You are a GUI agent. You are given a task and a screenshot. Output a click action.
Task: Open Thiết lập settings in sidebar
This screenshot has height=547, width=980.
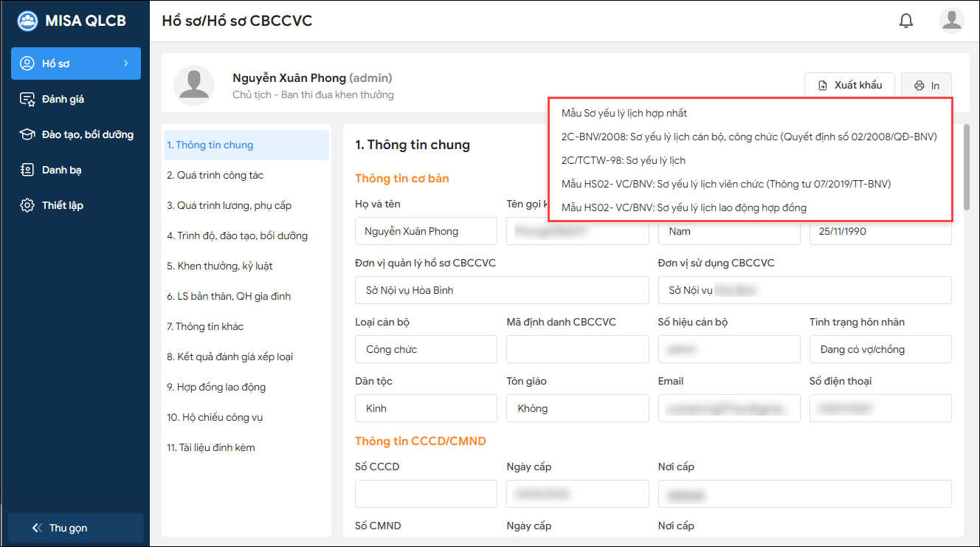point(62,205)
